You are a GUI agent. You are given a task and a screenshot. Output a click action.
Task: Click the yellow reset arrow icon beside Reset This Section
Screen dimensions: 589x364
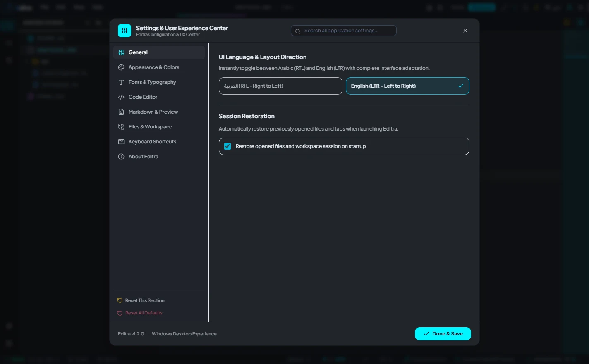[x=120, y=300]
